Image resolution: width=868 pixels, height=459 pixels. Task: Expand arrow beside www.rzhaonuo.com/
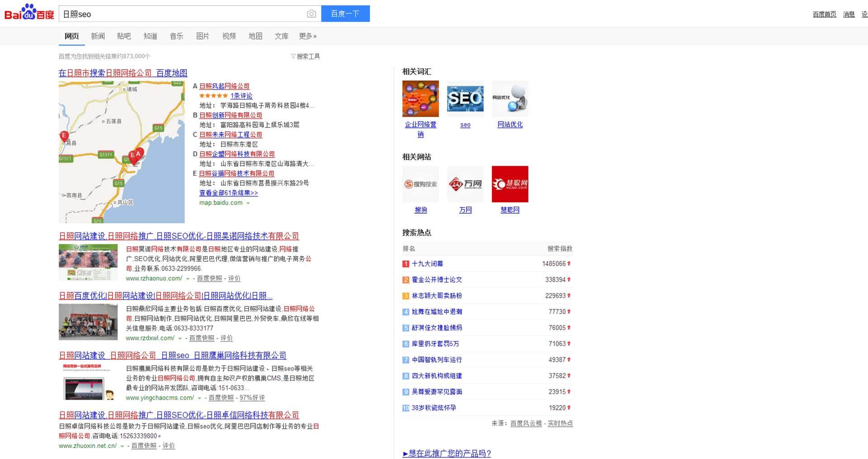pos(188,279)
